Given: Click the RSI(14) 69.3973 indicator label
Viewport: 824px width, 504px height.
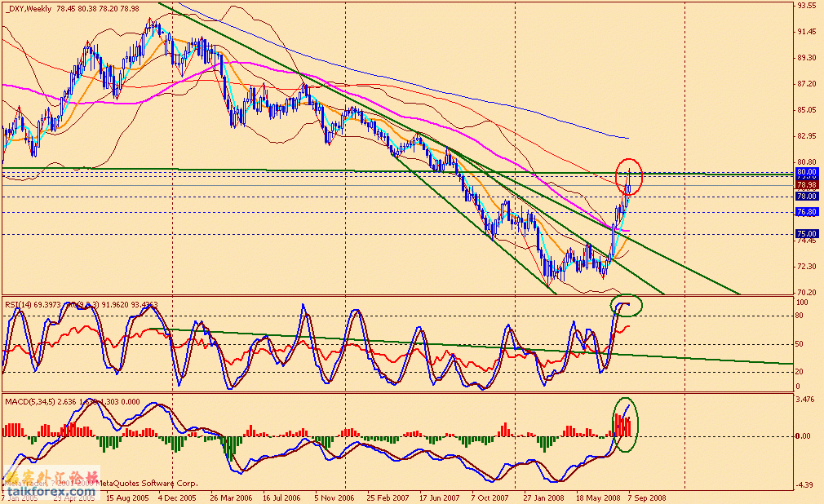Looking at the screenshot, I should tap(32, 304).
